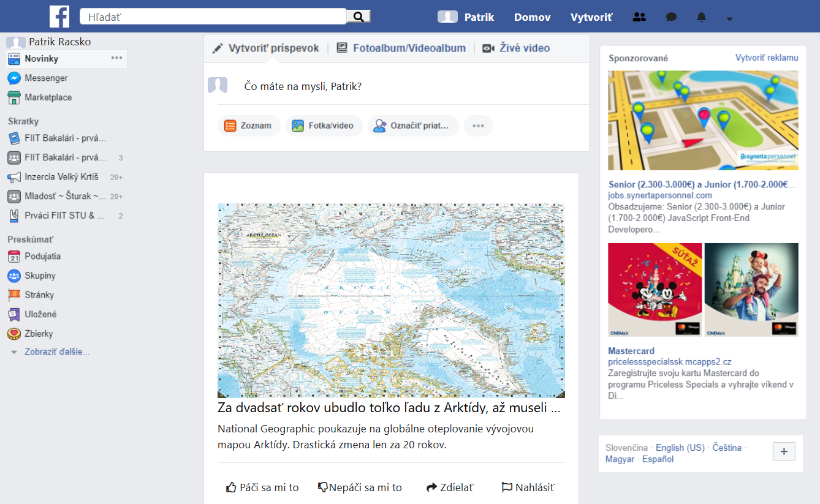This screenshot has width=820, height=504.
Task: Open friend requests icon in top bar
Action: click(x=639, y=17)
